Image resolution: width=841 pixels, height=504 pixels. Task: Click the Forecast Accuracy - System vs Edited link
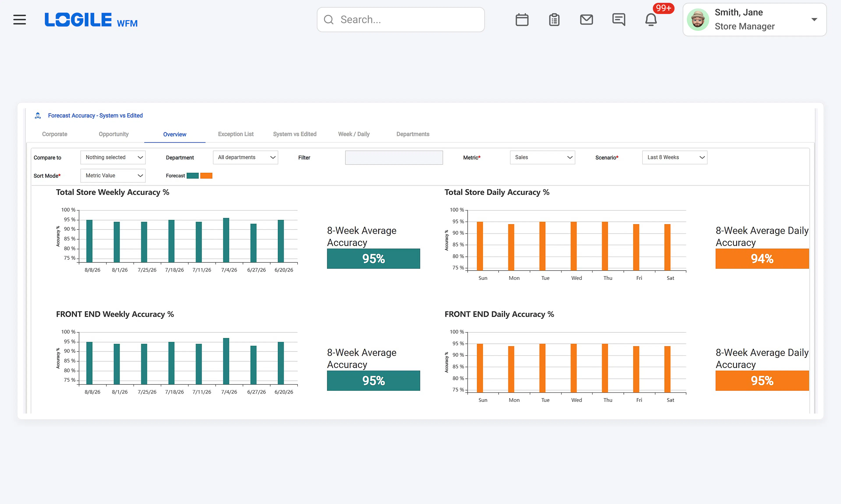[95, 115]
